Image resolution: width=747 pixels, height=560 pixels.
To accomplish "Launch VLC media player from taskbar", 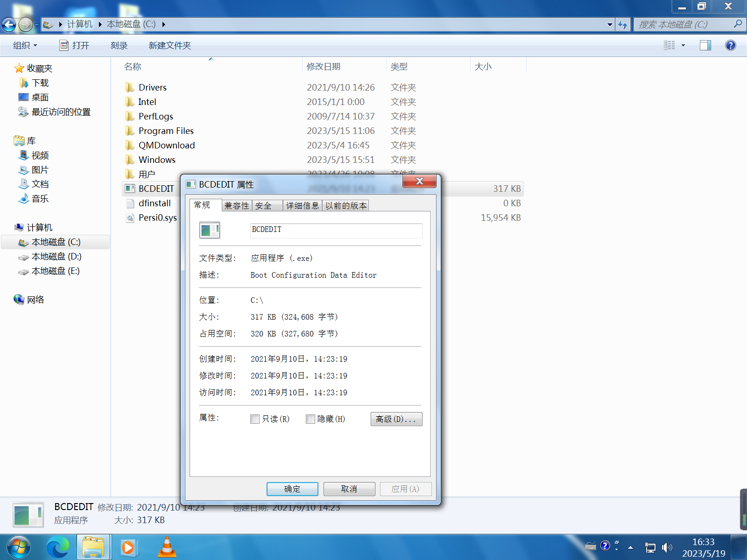I will coord(167,547).
